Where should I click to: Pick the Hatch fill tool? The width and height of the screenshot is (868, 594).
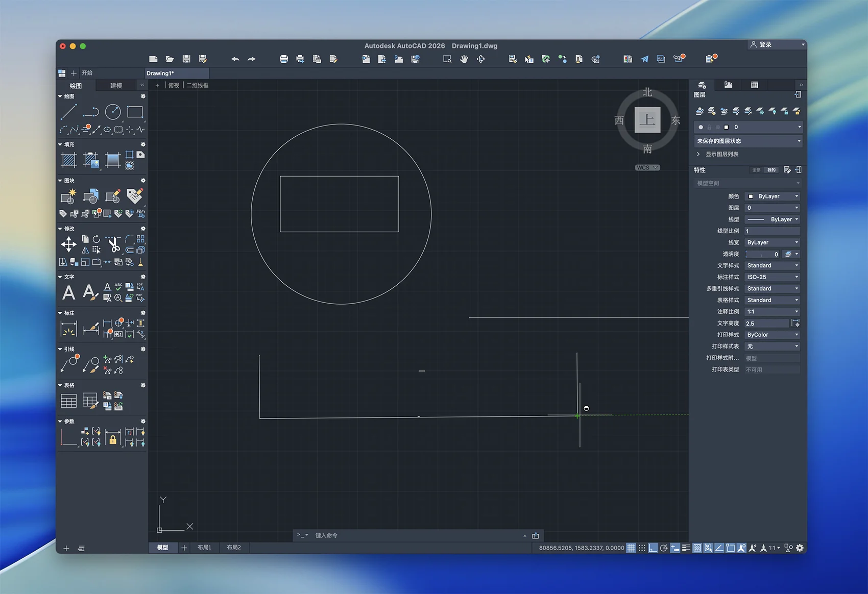pos(68,160)
